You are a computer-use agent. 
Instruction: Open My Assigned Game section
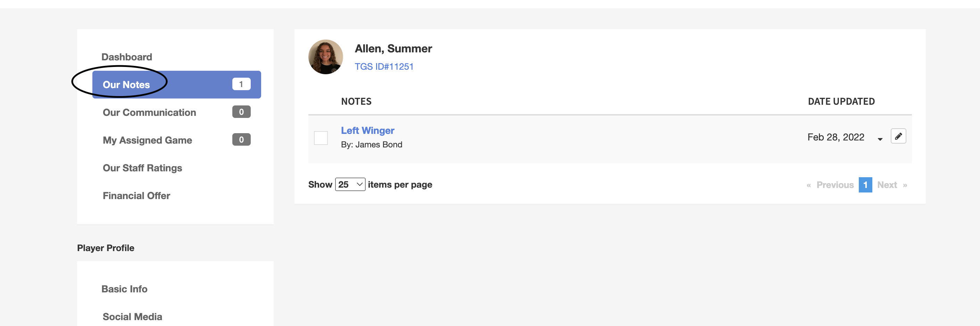pyautogui.click(x=147, y=140)
